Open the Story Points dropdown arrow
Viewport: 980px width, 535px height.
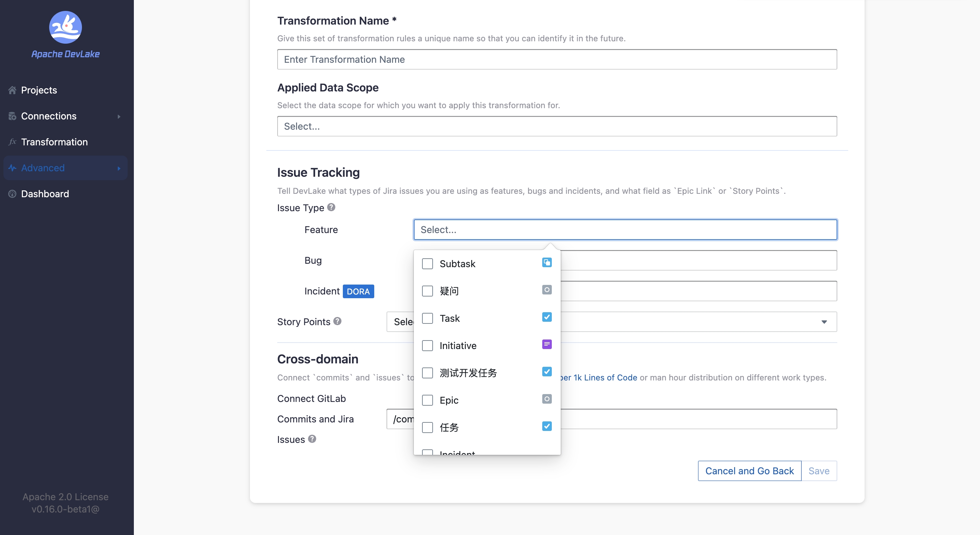[x=824, y=322]
